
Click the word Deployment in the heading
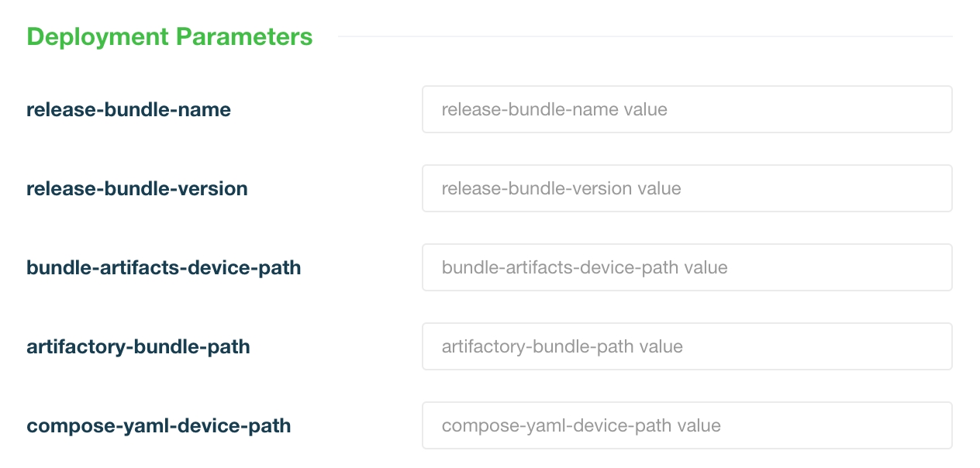tap(98, 37)
